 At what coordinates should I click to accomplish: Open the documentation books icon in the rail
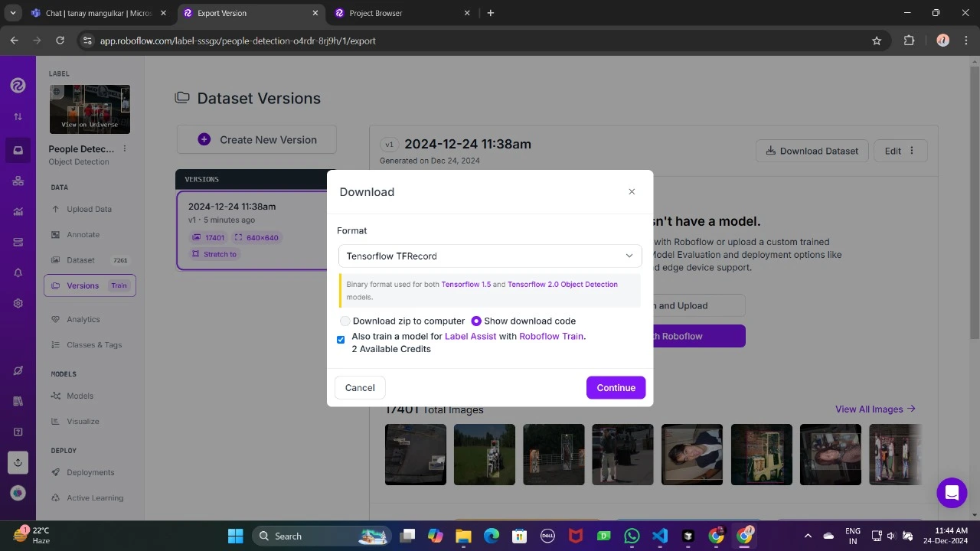point(18,401)
